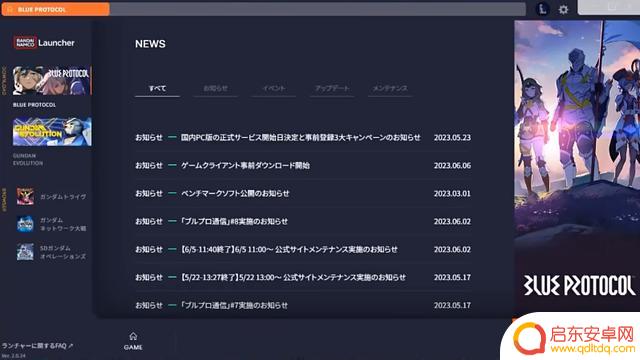Open the user account icon

point(542,9)
